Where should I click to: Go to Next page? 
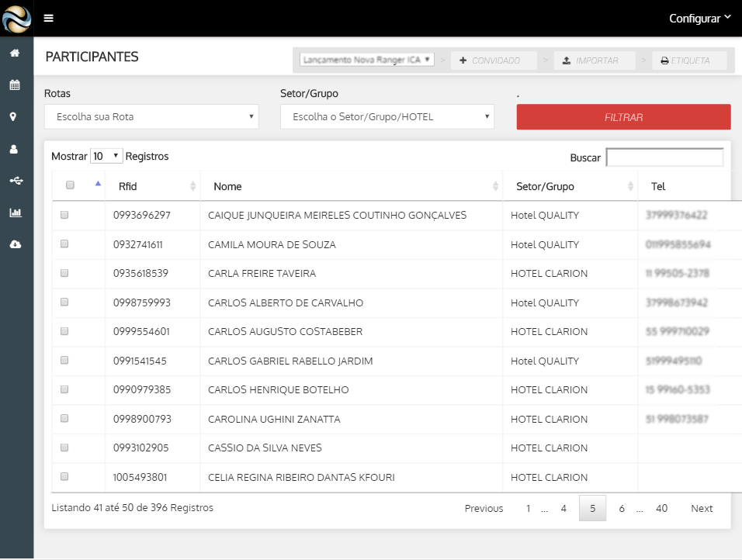702,509
